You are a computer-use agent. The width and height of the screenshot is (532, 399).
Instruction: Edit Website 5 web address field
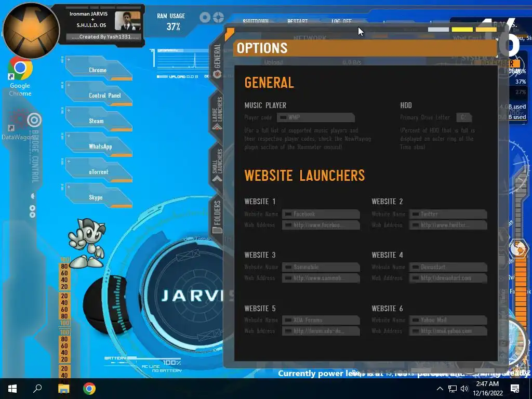(x=321, y=331)
